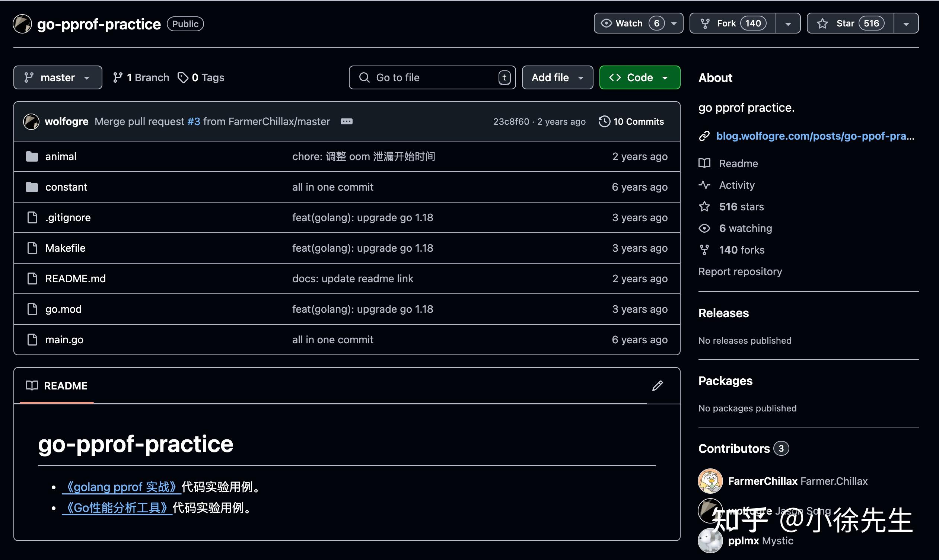Screen dimensions: 939x560
Task: Jump to Readme from About sidebar
Action: pos(738,163)
